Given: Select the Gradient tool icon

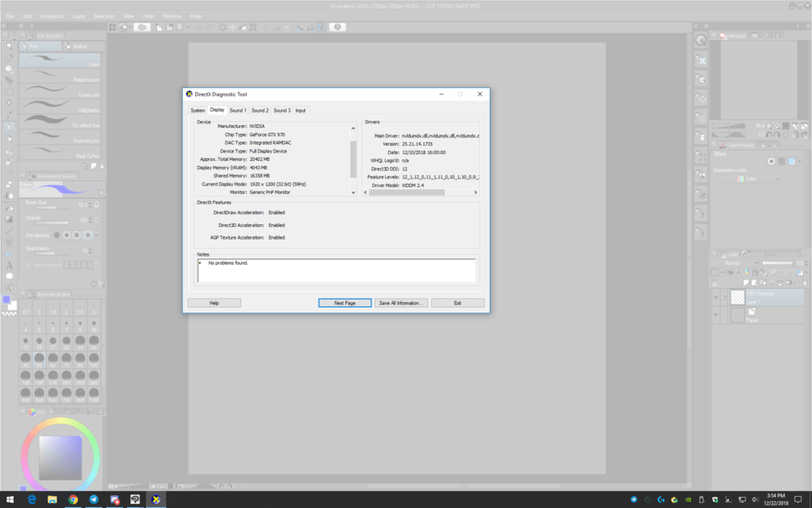Looking at the screenshot, I should coord(8,219).
